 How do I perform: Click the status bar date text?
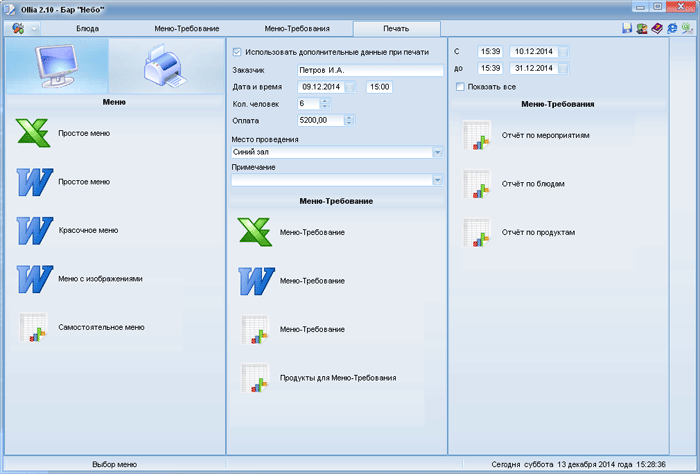point(579,465)
